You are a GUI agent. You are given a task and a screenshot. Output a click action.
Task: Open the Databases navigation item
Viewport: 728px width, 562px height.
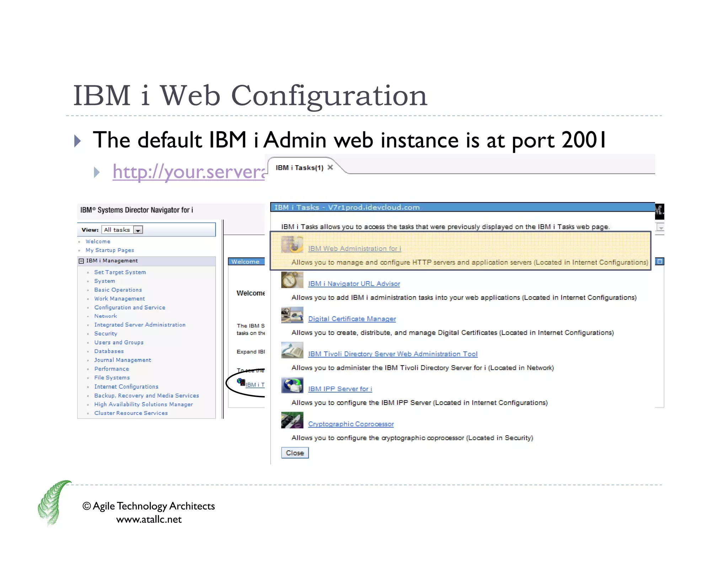109,351
